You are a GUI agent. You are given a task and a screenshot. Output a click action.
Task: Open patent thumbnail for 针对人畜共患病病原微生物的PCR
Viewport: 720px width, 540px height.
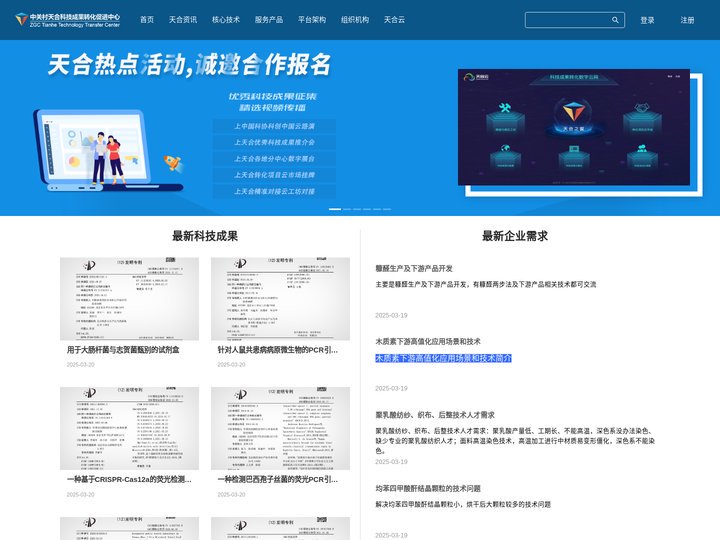click(x=280, y=299)
